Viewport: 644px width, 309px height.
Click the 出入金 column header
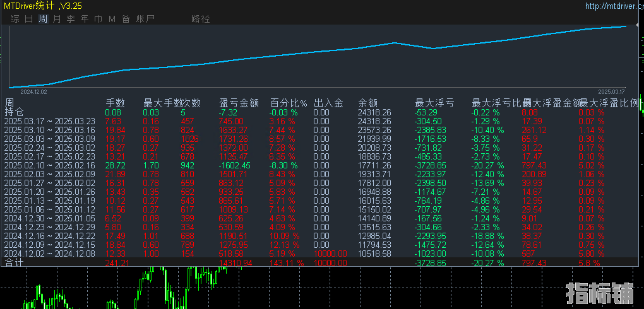328,103
